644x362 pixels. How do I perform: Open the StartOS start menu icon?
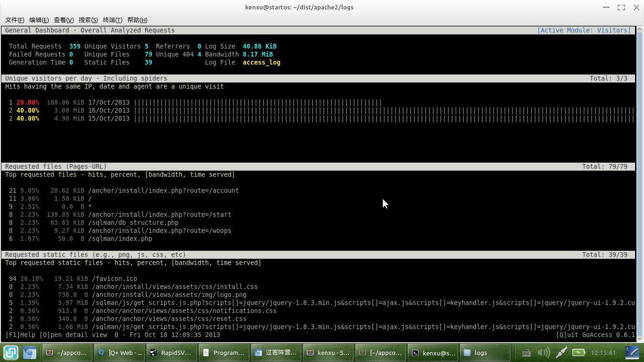pos(11,353)
